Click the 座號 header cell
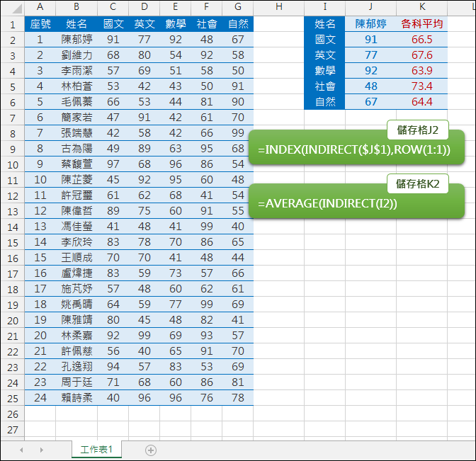 pos(40,23)
